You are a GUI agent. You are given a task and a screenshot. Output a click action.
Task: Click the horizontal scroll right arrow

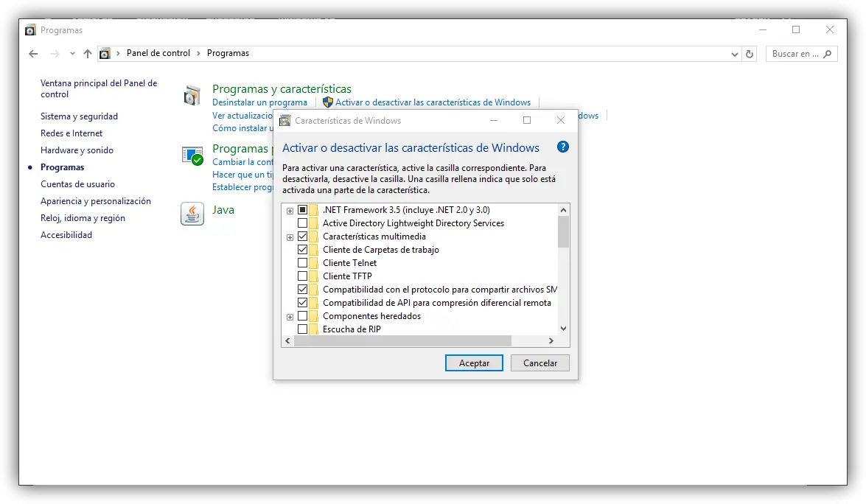tap(551, 341)
